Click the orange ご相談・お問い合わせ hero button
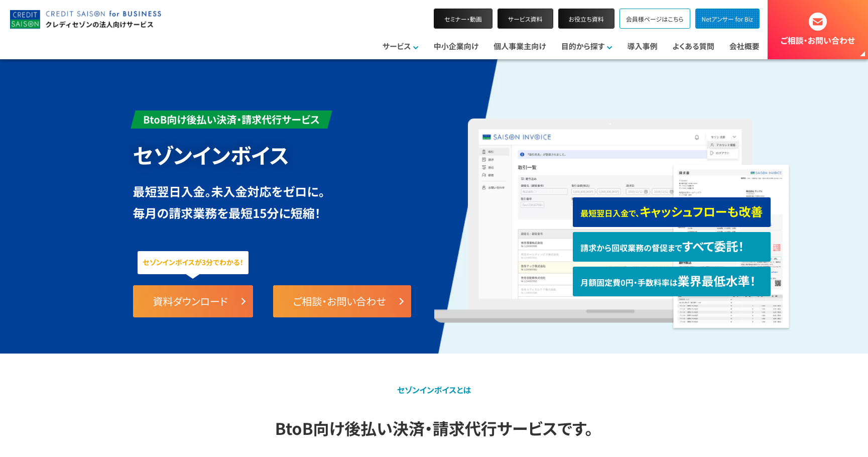The height and width of the screenshot is (457, 868). [x=342, y=301]
